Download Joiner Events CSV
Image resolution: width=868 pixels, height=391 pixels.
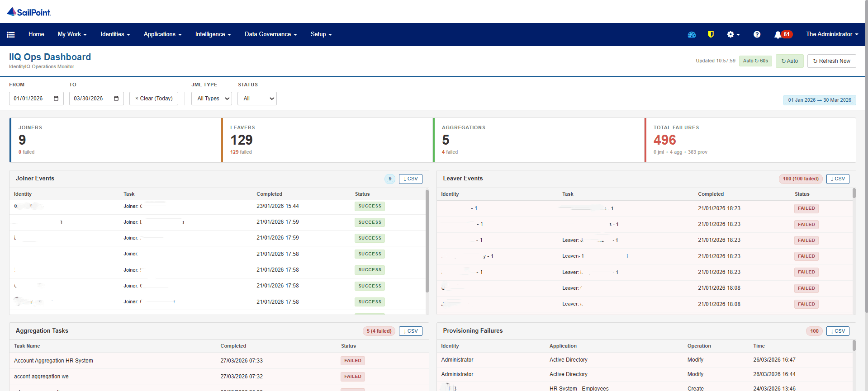[x=410, y=179]
